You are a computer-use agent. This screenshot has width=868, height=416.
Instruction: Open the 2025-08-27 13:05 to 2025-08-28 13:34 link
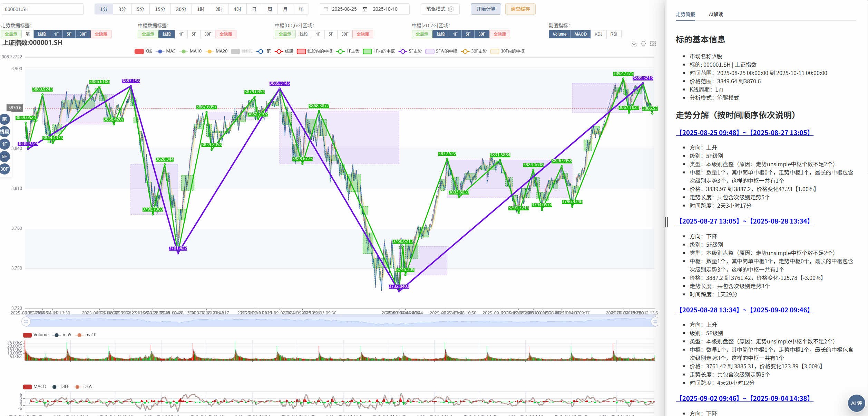(744, 221)
